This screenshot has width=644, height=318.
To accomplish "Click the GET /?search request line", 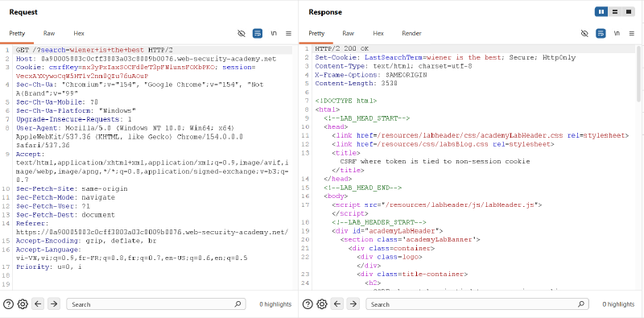I will pos(94,50).
